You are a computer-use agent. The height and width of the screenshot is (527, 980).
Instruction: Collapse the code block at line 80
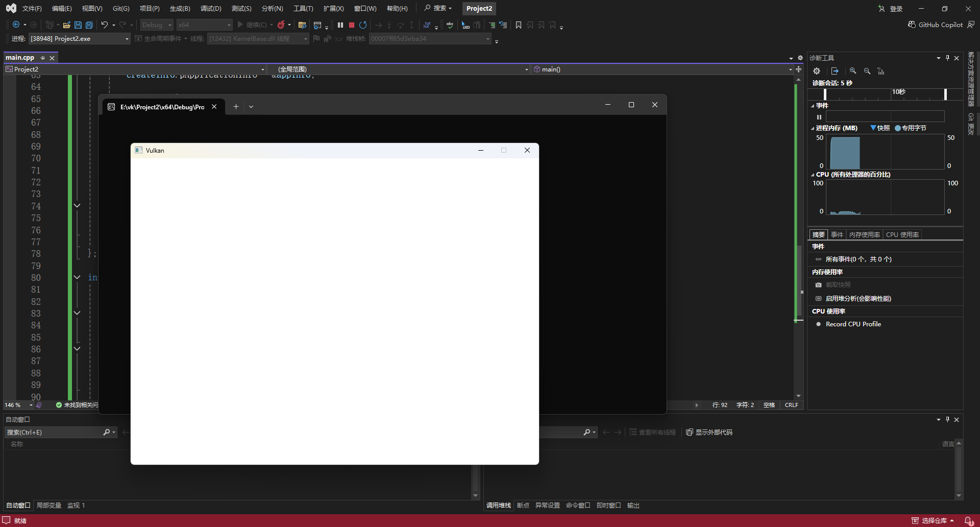point(77,277)
